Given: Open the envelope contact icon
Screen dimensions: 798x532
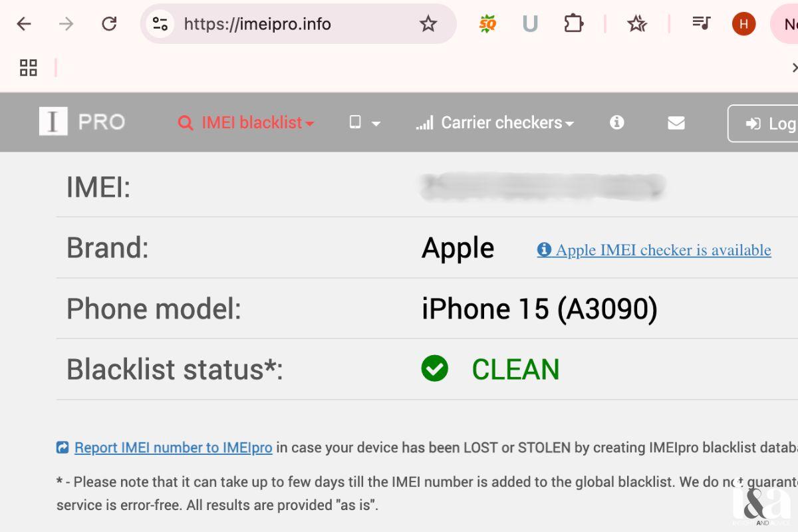Looking at the screenshot, I should click(x=676, y=123).
